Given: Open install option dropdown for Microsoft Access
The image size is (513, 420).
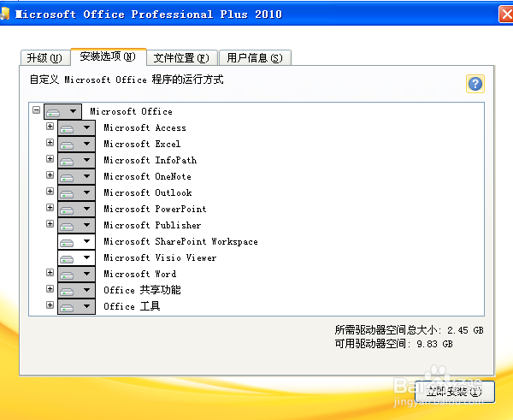Looking at the screenshot, I should [x=77, y=127].
